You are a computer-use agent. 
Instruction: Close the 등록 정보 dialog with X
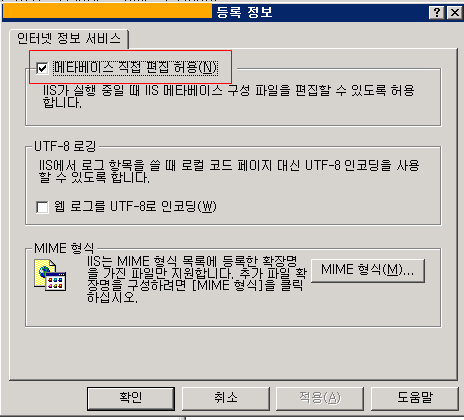454,13
